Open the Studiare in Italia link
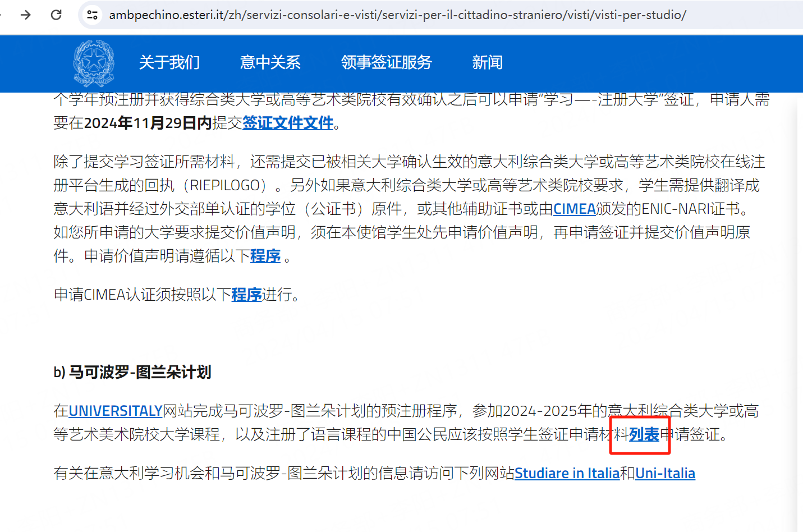The image size is (803, 532). tap(567, 474)
